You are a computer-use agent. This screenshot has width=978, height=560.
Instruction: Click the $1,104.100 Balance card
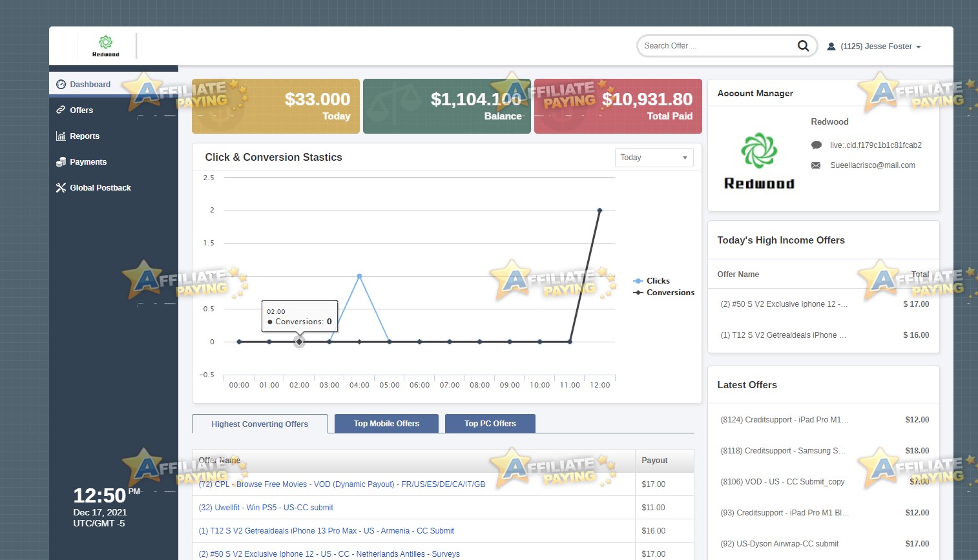[x=447, y=107]
